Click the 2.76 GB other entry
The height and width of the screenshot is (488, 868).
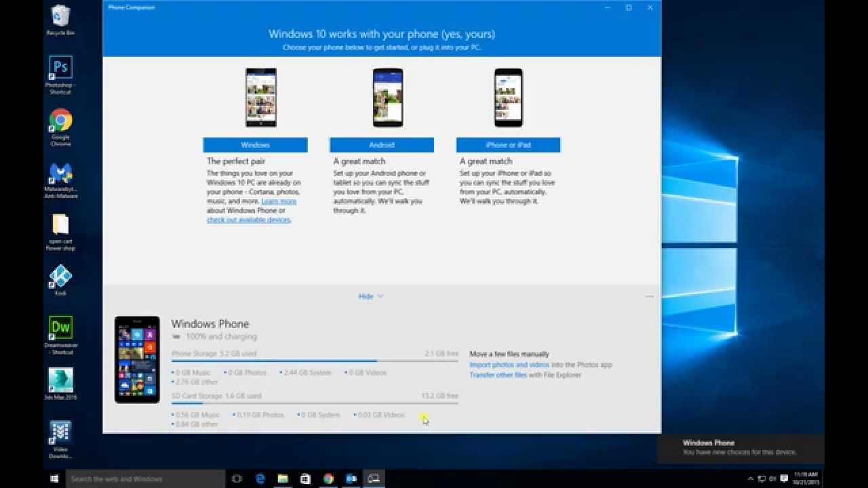(x=195, y=382)
